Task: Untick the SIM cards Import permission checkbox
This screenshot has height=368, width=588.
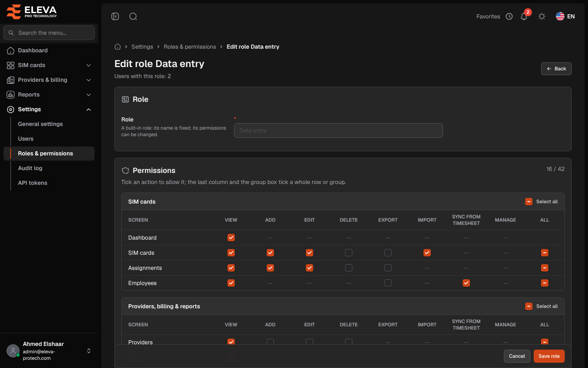Action: tap(427, 253)
